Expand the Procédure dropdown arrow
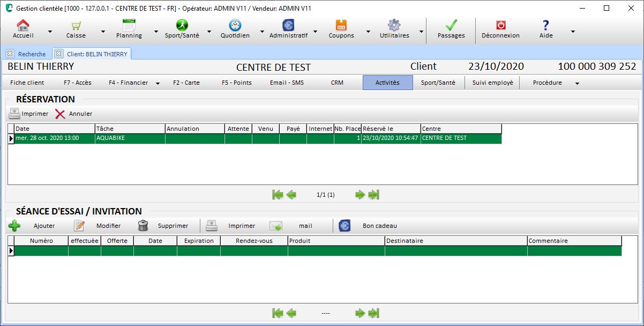Image resolution: width=644 pixels, height=326 pixels. [577, 83]
